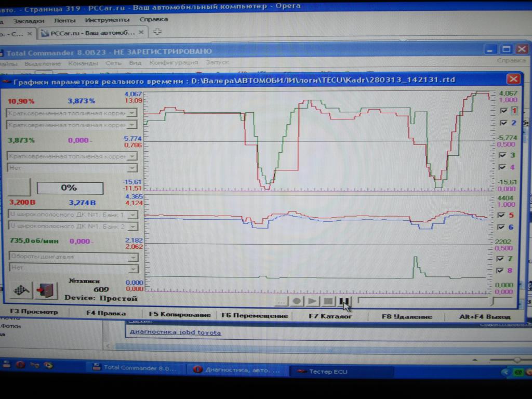Expand the 'Обороты двигателя' parameter dropdown
The width and height of the screenshot is (532, 399).
132,257
